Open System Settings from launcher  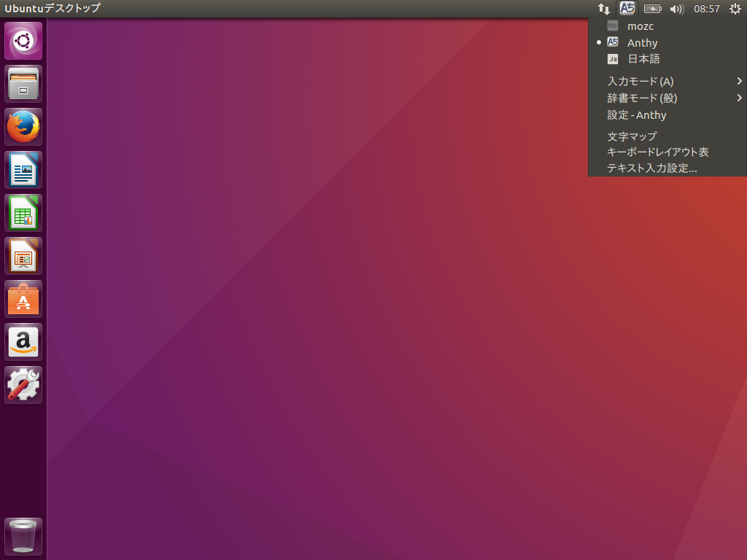pos(23,385)
